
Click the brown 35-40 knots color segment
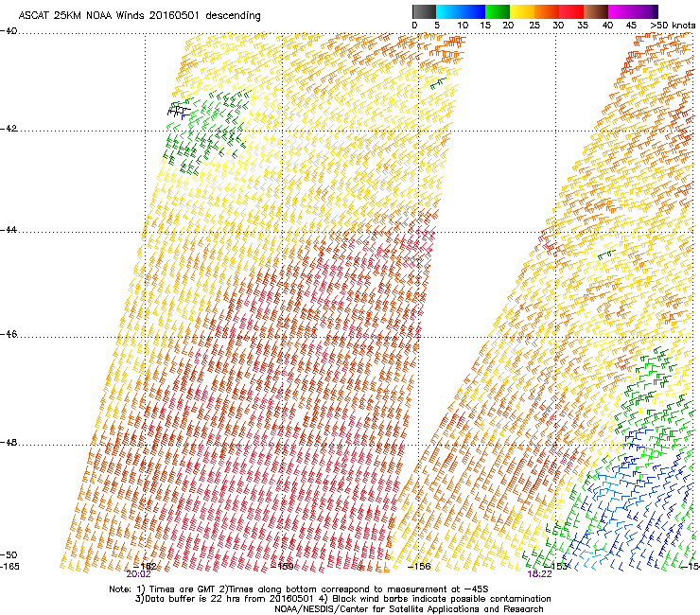(x=596, y=11)
